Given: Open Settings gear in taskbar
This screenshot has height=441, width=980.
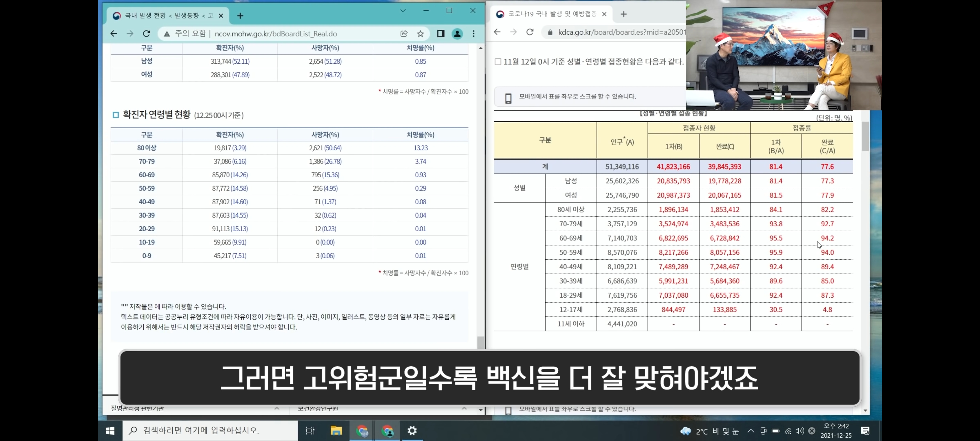Looking at the screenshot, I should [412, 431].
